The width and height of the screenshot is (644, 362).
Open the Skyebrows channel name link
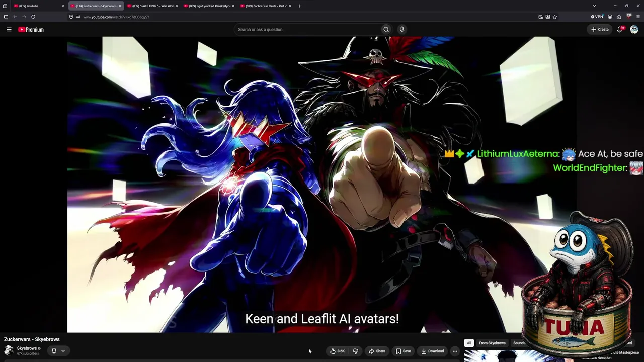[x=27, y=348]
